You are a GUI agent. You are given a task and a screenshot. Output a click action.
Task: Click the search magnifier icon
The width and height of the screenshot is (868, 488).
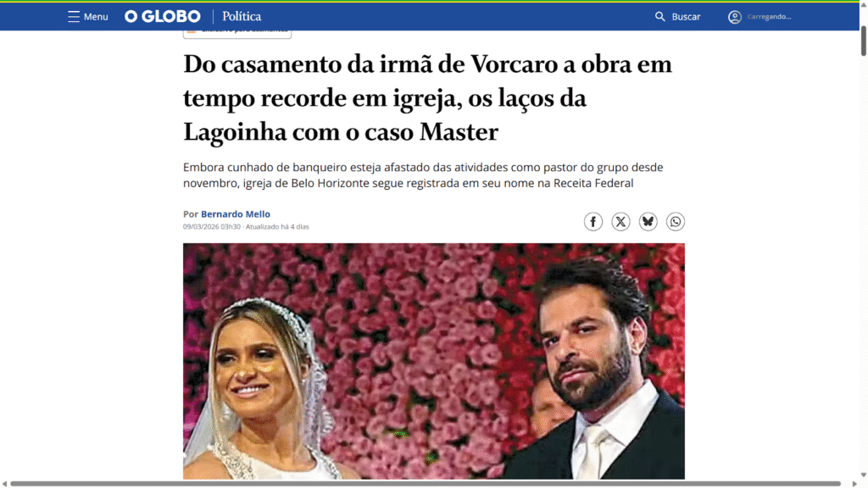pos(659,17)
